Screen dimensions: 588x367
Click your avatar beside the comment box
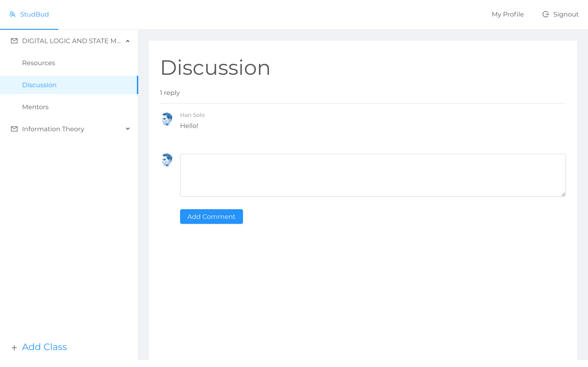(x=167, y=160)
